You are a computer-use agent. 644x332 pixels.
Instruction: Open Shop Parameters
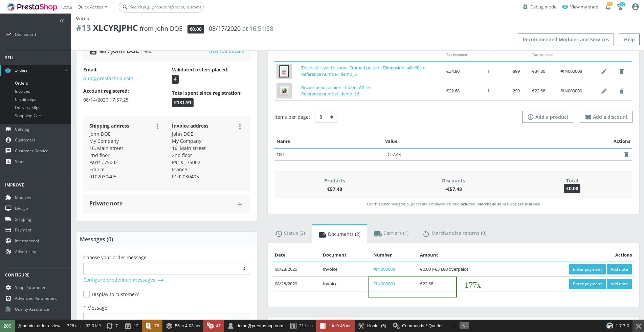(31, 288)
